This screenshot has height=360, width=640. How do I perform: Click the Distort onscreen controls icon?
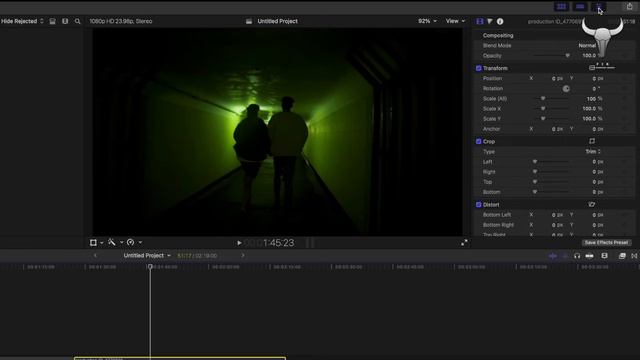[592, 204]
